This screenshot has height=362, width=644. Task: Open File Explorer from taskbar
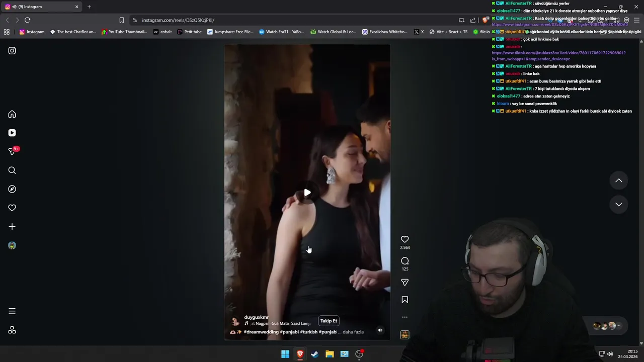(330, 354)
